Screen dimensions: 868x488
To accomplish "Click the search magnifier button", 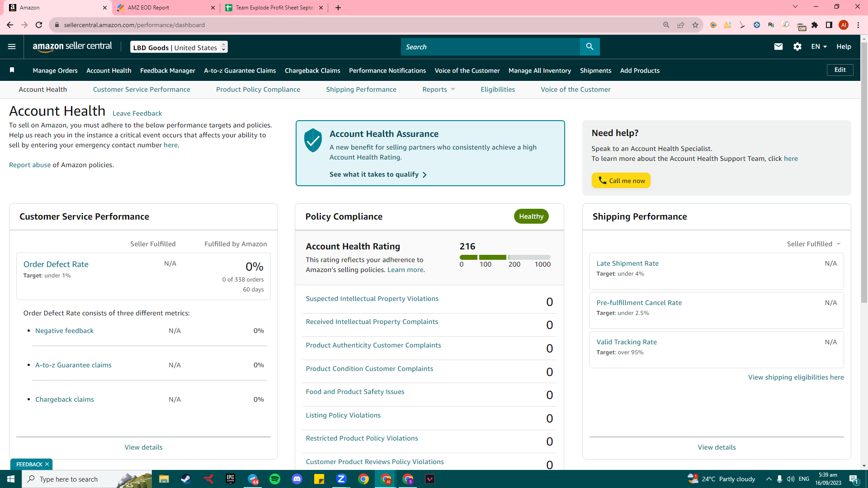I will [590, 47].
